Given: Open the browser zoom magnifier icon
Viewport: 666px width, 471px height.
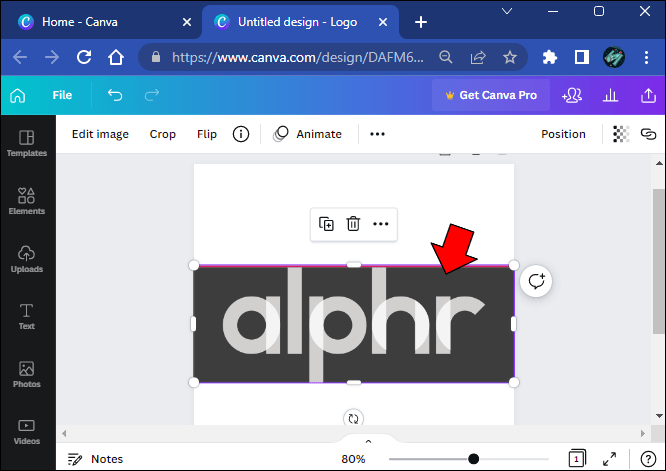Looking at the screenshot, I should [x=446, y=57].
